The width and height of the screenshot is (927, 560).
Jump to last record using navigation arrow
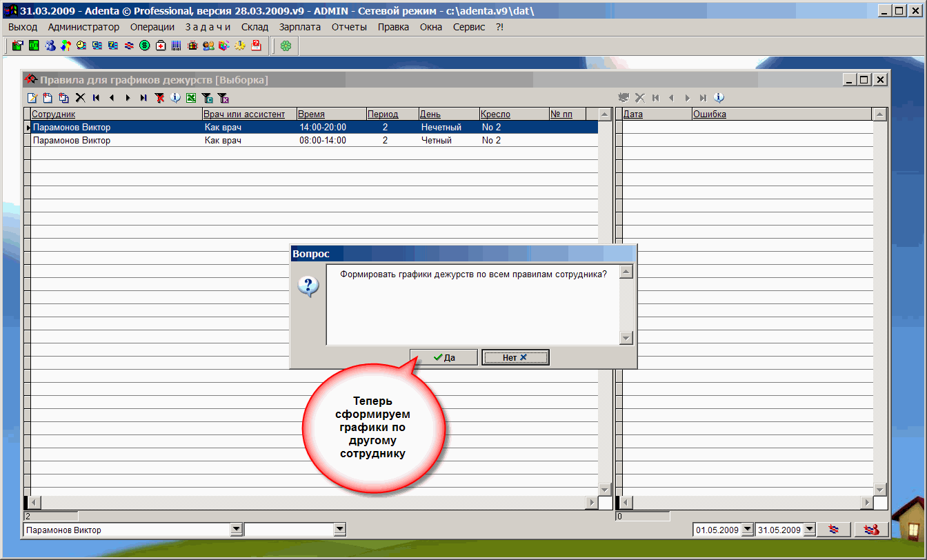pos(143,98)
